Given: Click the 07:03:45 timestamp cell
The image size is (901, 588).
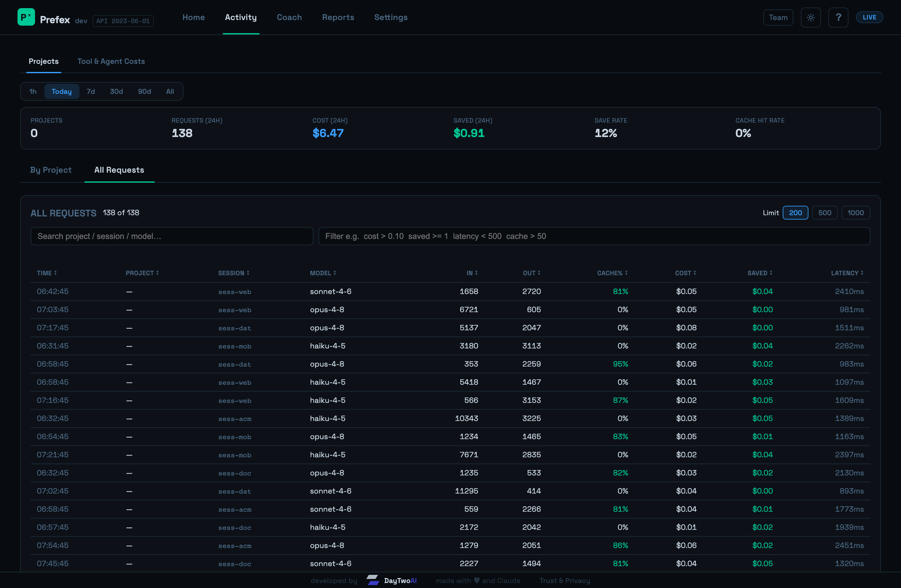Looking at the screenshot, I should tap(53, 310).
